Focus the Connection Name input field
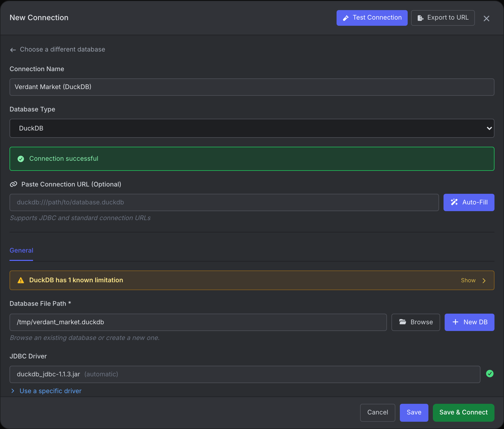The height and width of the screenshot is (429, 504). point(252,87)
